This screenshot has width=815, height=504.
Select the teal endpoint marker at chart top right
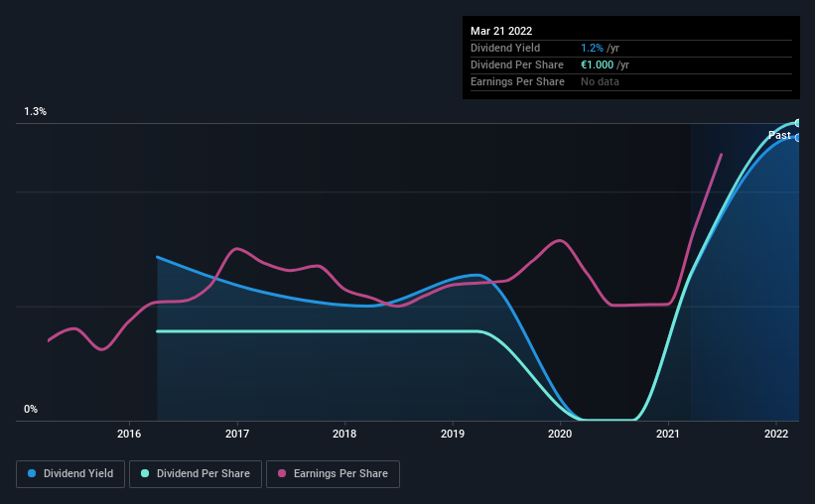797,123
